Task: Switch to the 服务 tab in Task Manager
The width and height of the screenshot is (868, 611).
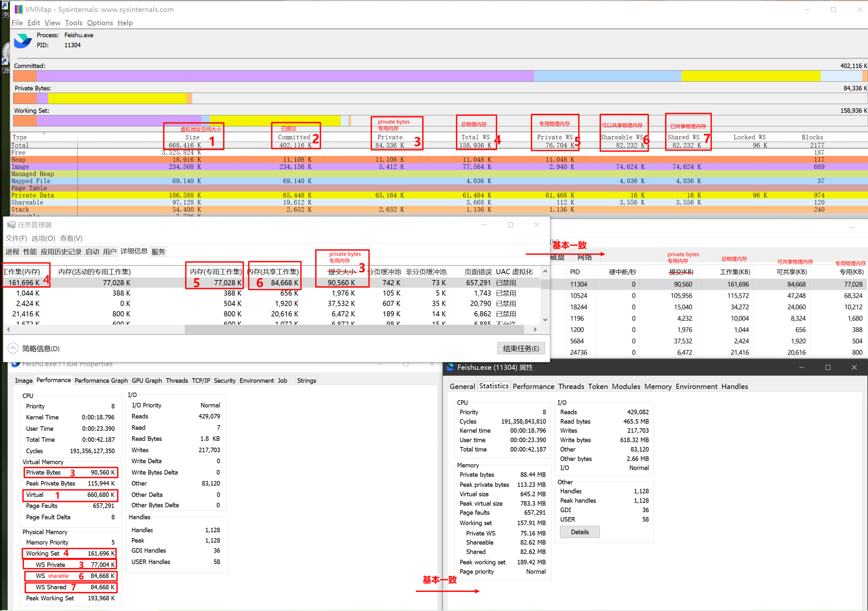Action: point(158,252)
